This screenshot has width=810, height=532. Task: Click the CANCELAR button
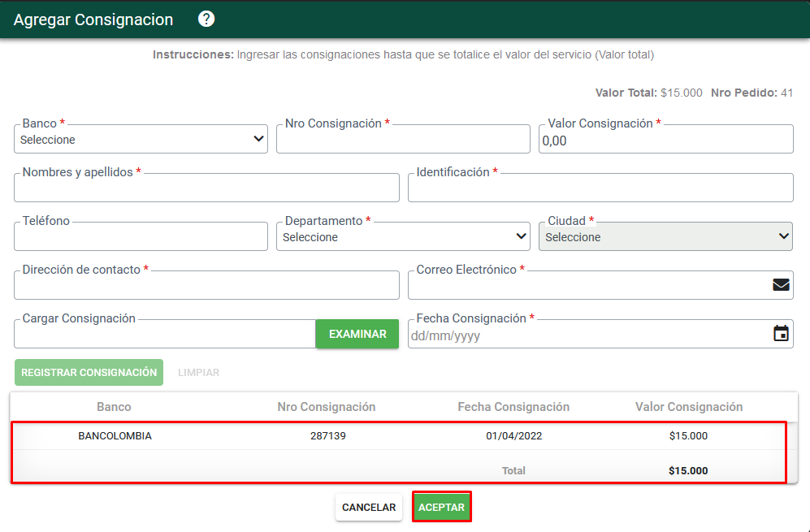pos(369,507)
